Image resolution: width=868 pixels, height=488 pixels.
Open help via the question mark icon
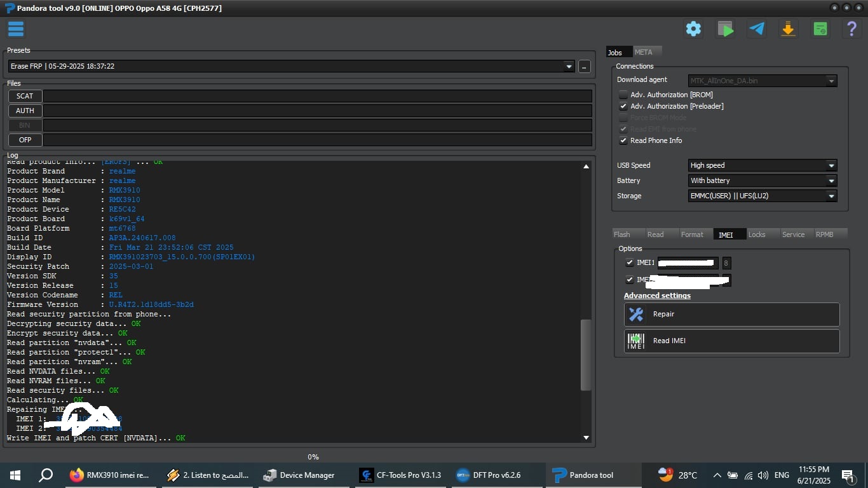click(x=852, y=29)
